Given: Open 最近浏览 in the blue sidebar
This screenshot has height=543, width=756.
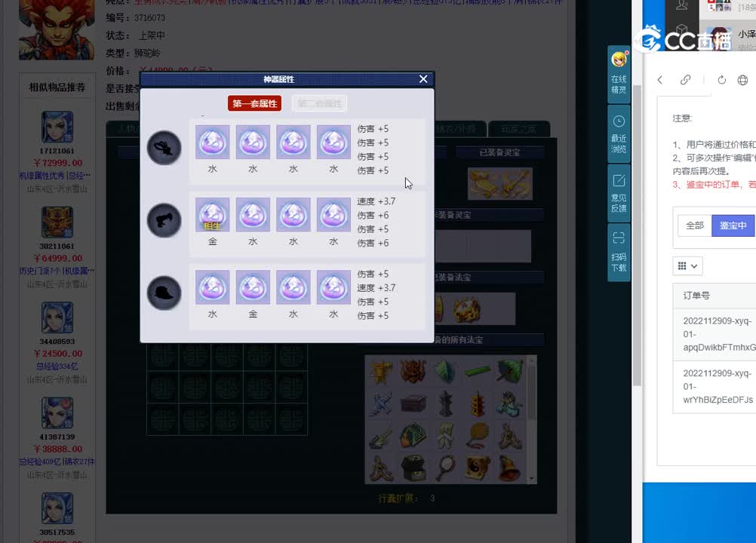Looking at the screenshot, I should tap(619, 133).
